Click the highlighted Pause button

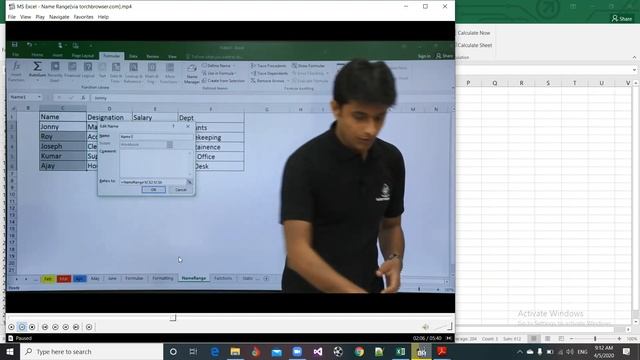tap(22, 327)
